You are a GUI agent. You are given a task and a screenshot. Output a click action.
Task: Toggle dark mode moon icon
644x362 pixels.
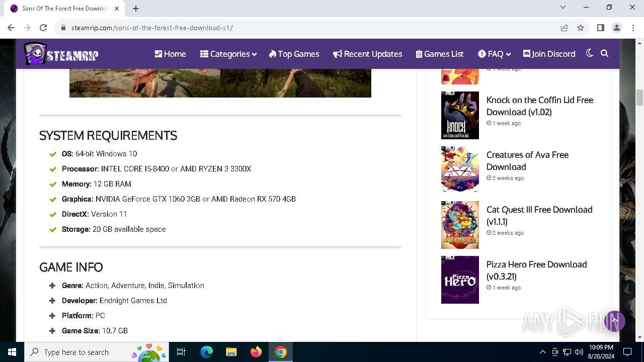[590, 53]
